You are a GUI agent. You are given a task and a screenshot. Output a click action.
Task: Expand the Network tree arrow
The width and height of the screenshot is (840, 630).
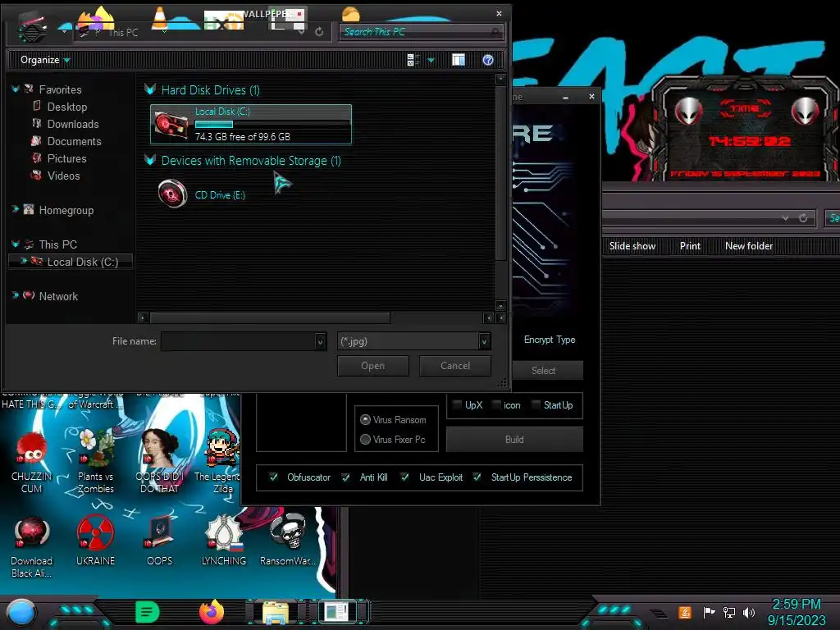point(15,295)
